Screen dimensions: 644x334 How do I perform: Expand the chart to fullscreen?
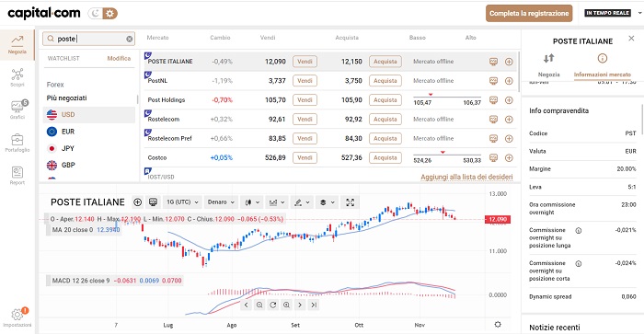pyautogui.click(x=350, y=202)
